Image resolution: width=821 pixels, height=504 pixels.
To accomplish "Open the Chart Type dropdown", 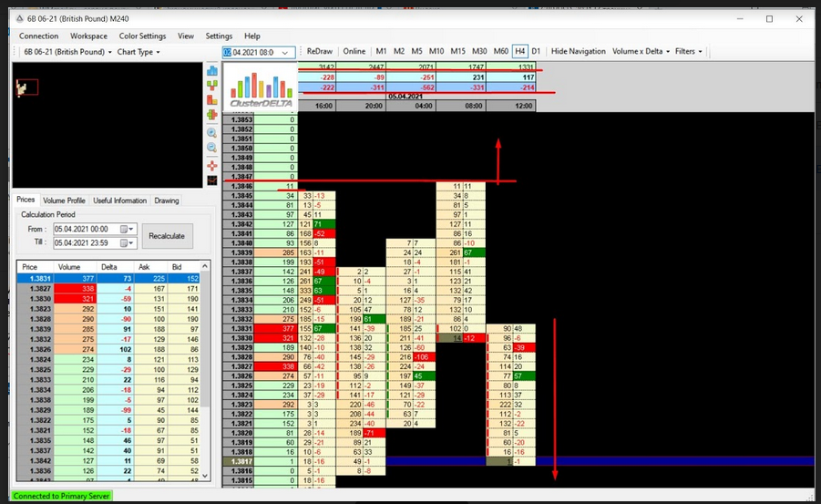I will click(139, 52).
